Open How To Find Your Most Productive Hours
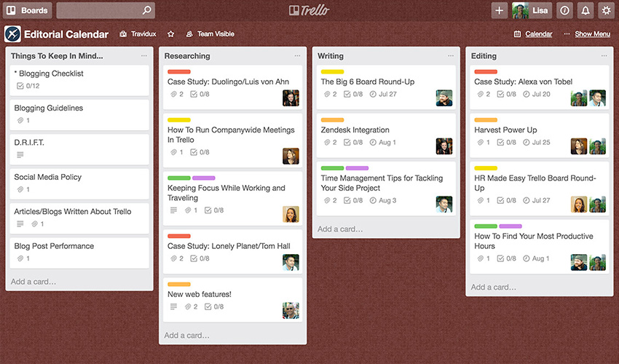 pos(539,247)
